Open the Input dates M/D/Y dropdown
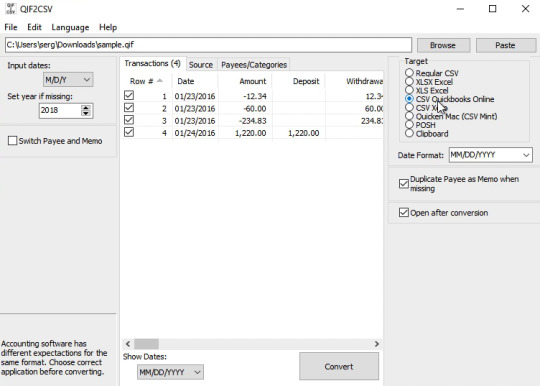The image size is (540, 386). coord(68,80)
